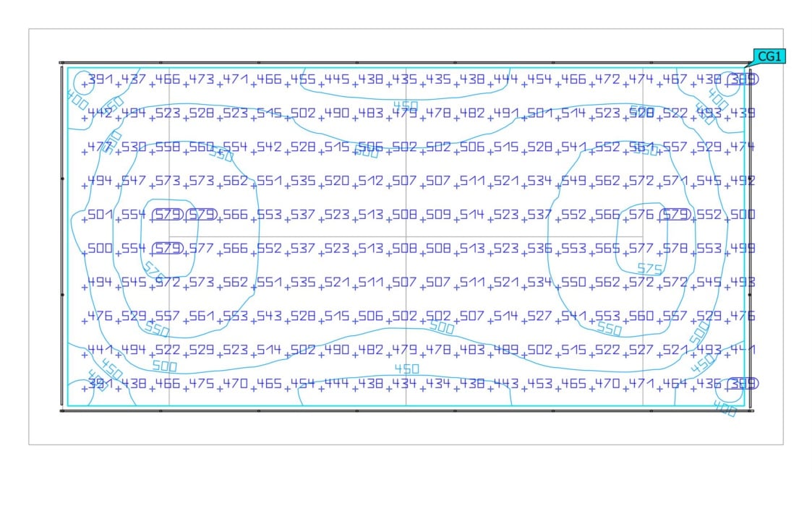Click the illuminance value "550" in the grid

(x=574, y=283)
